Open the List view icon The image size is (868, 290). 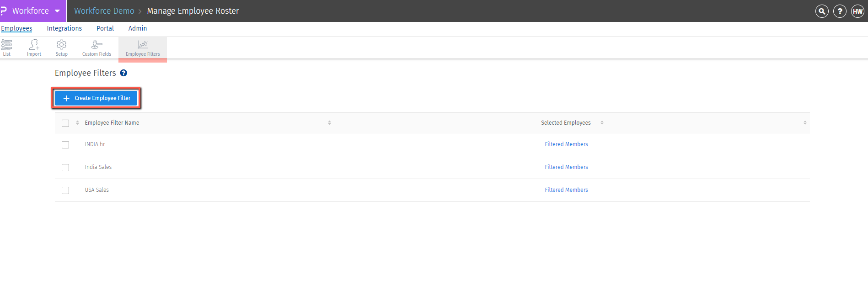tap(6, 45)
